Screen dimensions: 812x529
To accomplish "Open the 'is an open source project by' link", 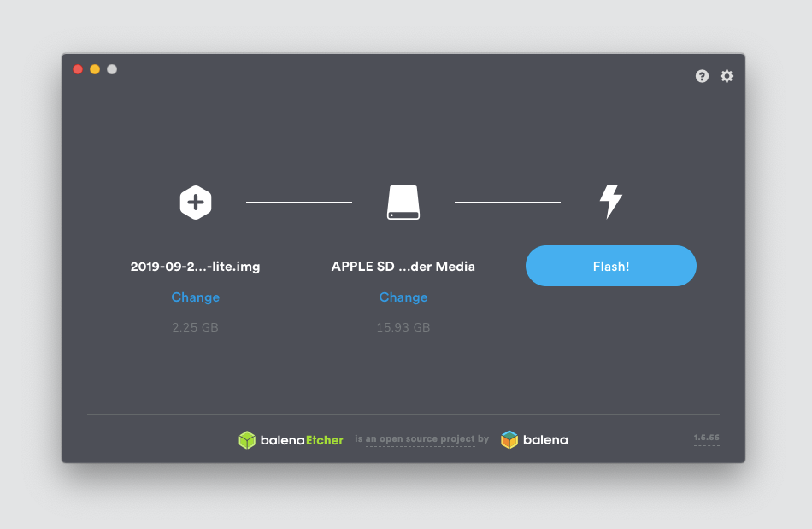I will pos(421,439).
